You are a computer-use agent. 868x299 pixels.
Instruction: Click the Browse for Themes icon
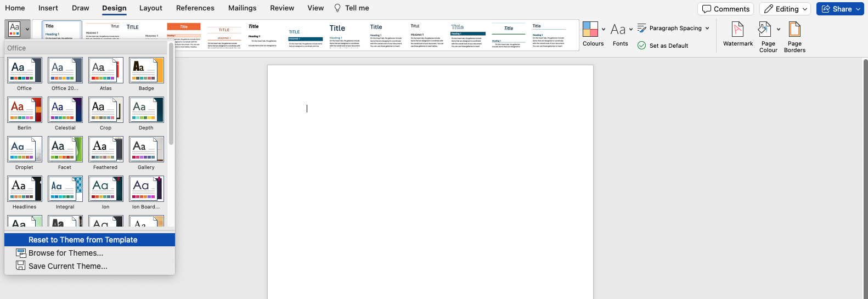(21, 253)
